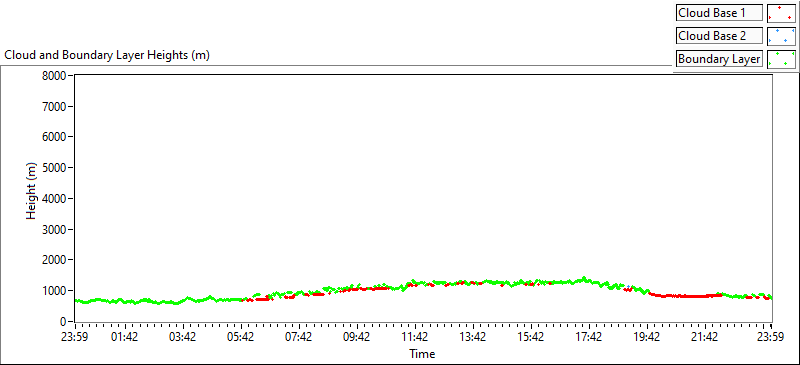Click the 17:42 time axis marker

[x=589, y=337]
